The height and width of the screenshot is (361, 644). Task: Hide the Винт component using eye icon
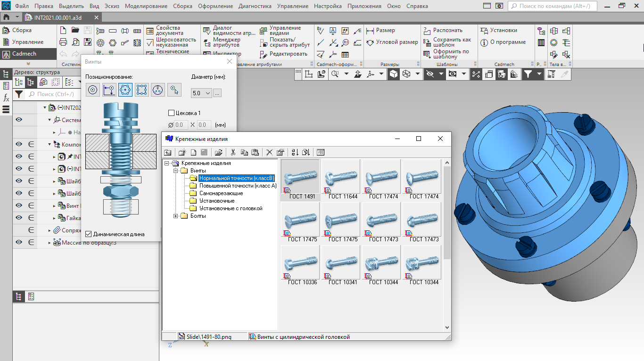(19, 205)
